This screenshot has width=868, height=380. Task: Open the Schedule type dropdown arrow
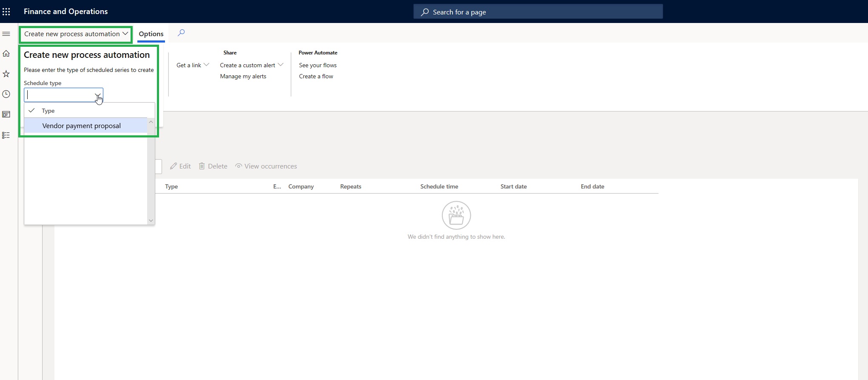coord(98,95)
